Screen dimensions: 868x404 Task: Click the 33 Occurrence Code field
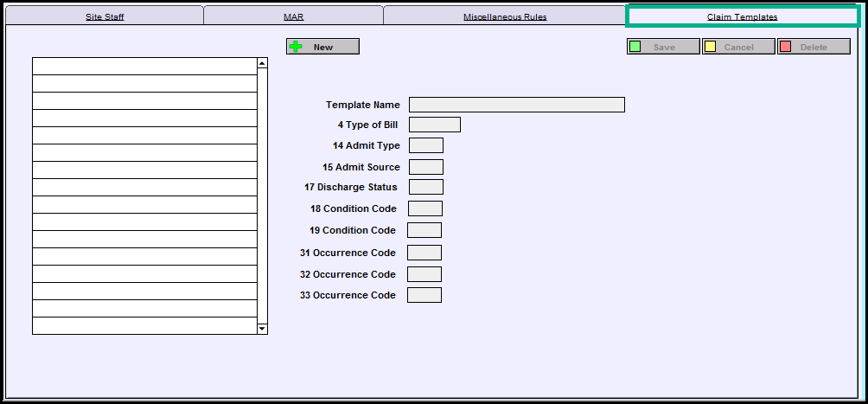[424, 295]
